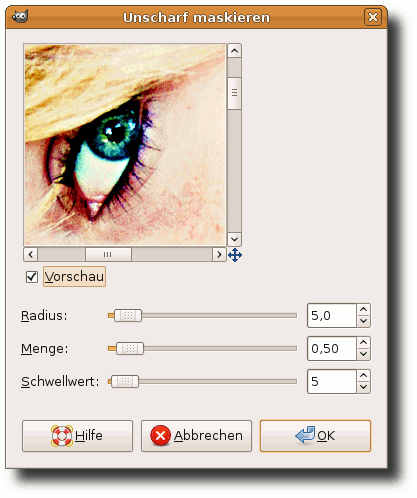Open help with the Hilfe button
This screenshot has height=498, width=417.
tap(77, 436)
